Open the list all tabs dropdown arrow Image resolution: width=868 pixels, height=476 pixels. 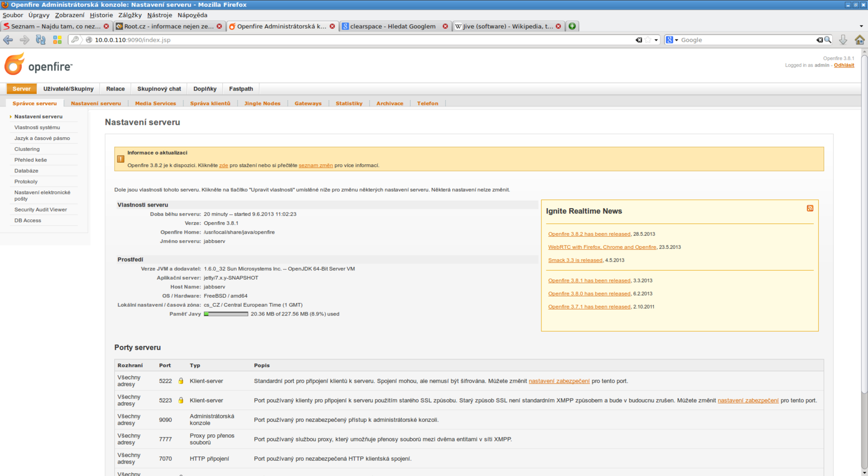861,26
